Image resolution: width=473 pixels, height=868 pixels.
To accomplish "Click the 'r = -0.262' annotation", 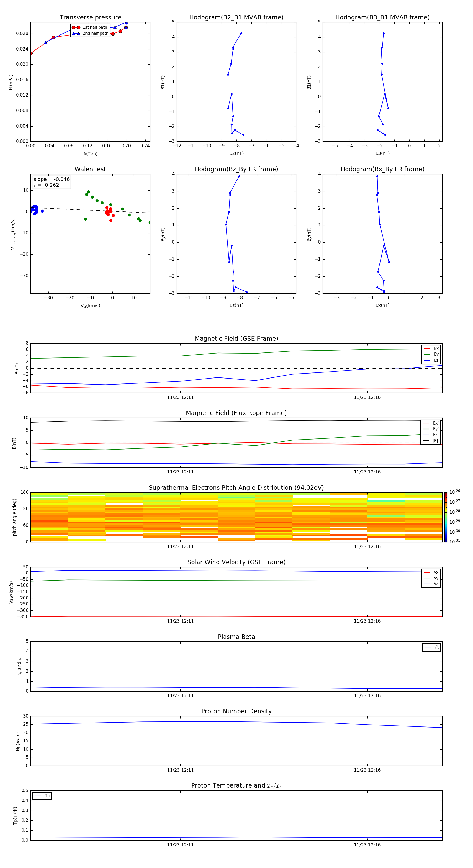I will point(47,185).
